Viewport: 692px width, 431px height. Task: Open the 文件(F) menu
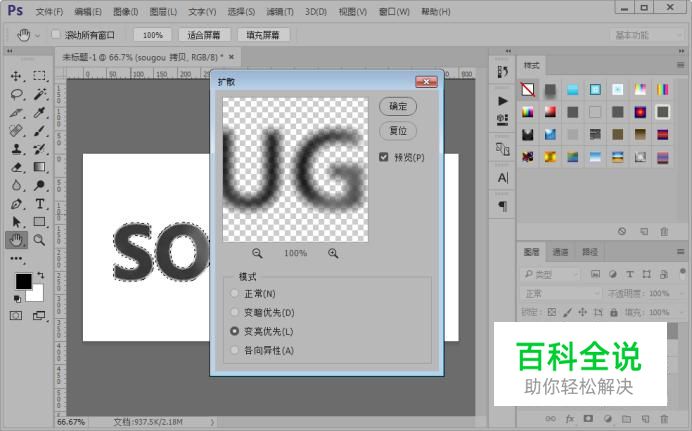(49, 11)
